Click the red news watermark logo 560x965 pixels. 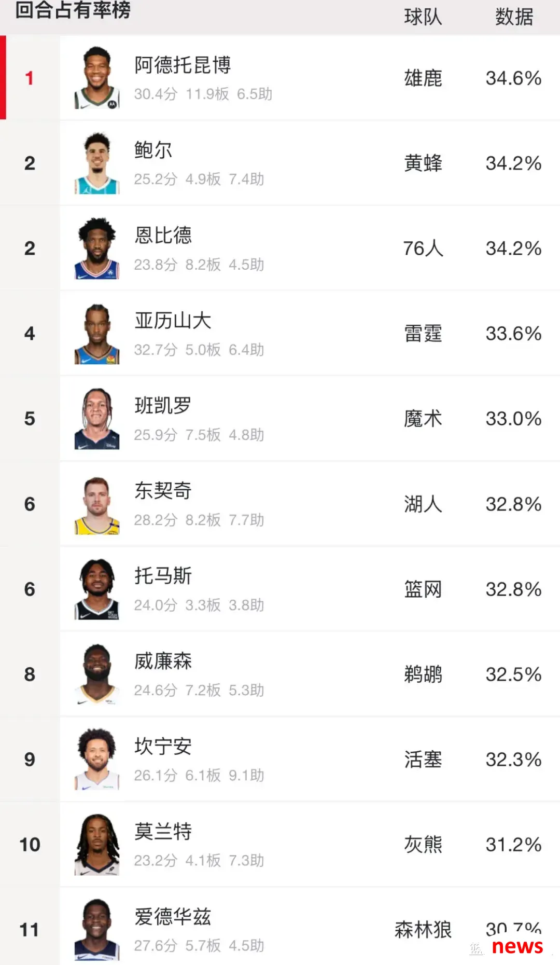517,946
